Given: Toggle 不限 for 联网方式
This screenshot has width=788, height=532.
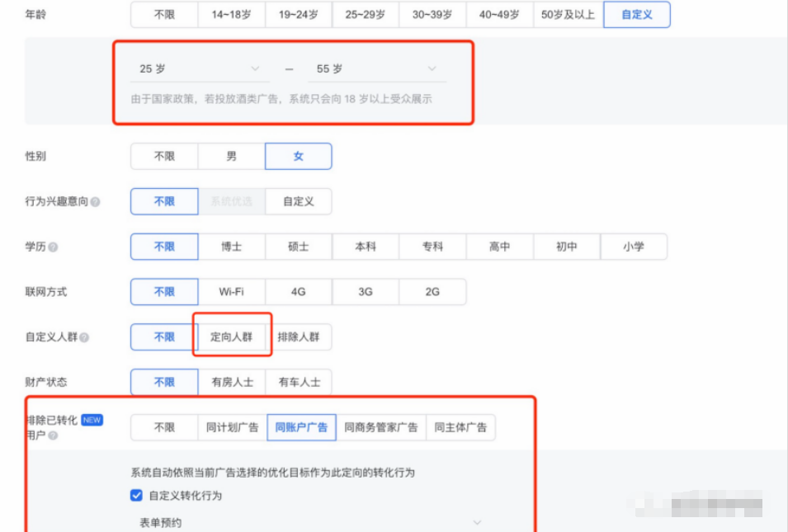Looking at the screenshot, I should tap(164, 291).
